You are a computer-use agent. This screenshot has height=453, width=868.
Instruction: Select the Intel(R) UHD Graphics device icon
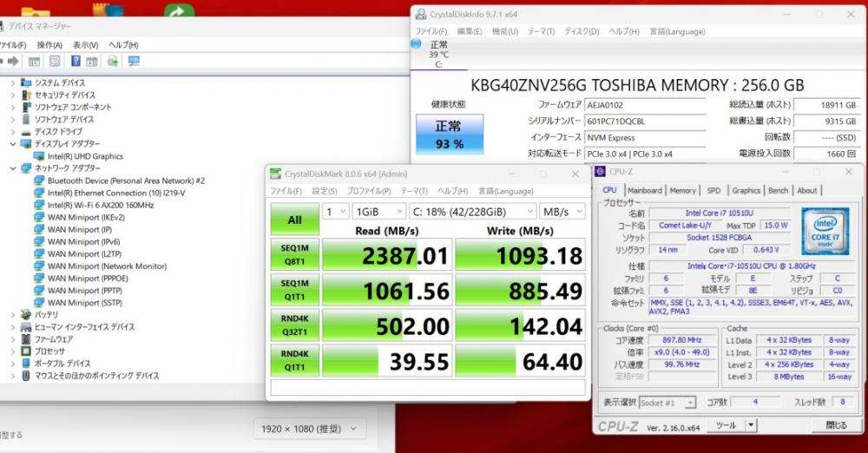point(39,156)
